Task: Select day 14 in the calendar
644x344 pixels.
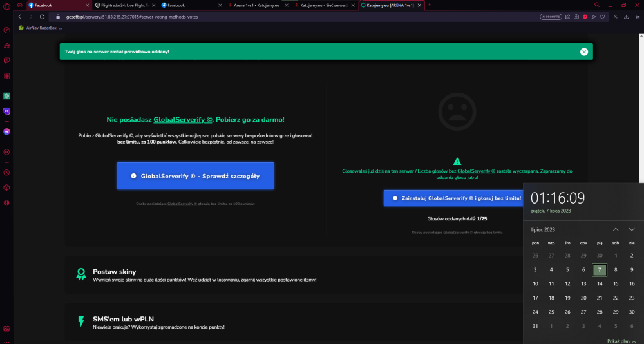Action: (600, 284)
